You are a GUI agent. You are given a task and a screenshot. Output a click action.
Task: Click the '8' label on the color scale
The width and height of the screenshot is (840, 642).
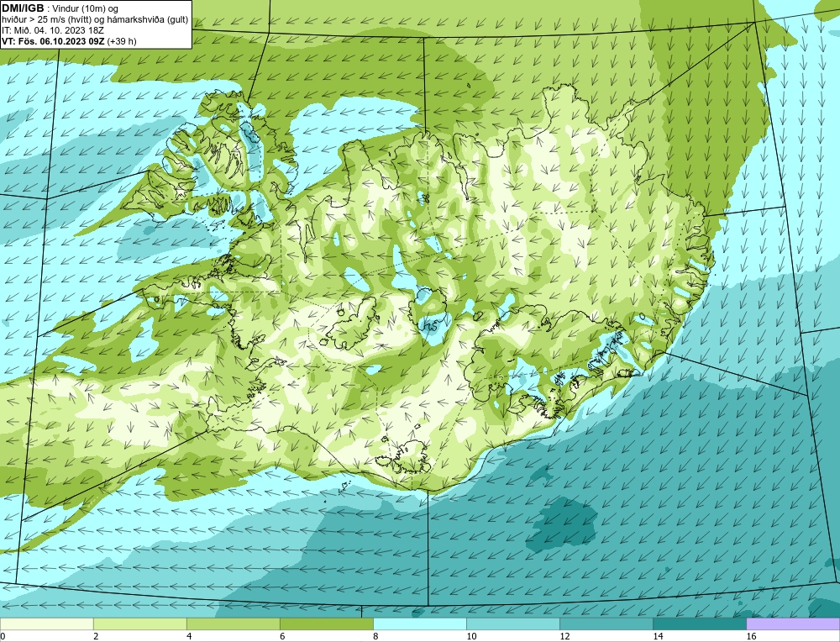pos(375,636)
